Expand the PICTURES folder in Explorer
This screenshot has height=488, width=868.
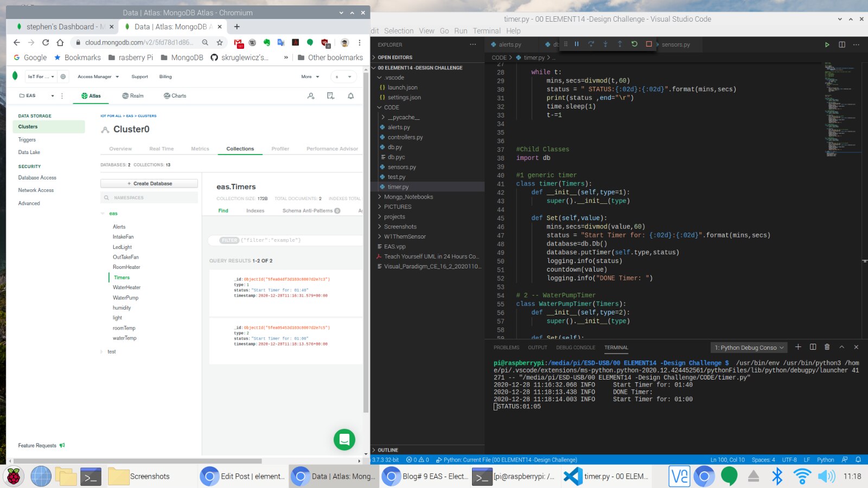click(x=398, y=207)
